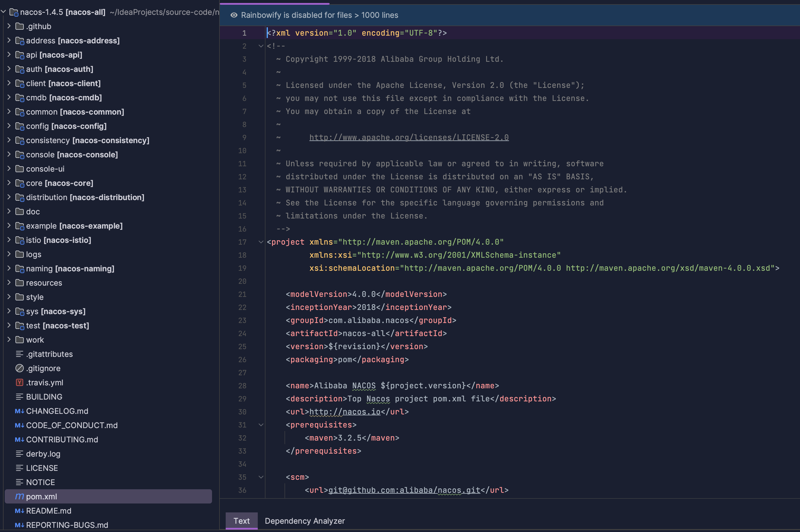Click the Markdown icon beside CONTRIBUTING.md
The image size is (800, 532).
[x=20, y=439]
